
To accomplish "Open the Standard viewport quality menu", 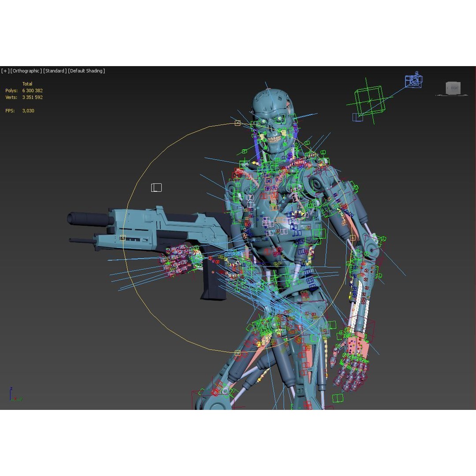I will pyautogui.click(x=55, y=71).
